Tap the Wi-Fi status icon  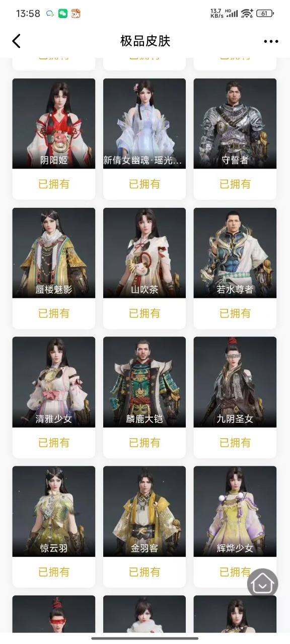coord(247,14)
